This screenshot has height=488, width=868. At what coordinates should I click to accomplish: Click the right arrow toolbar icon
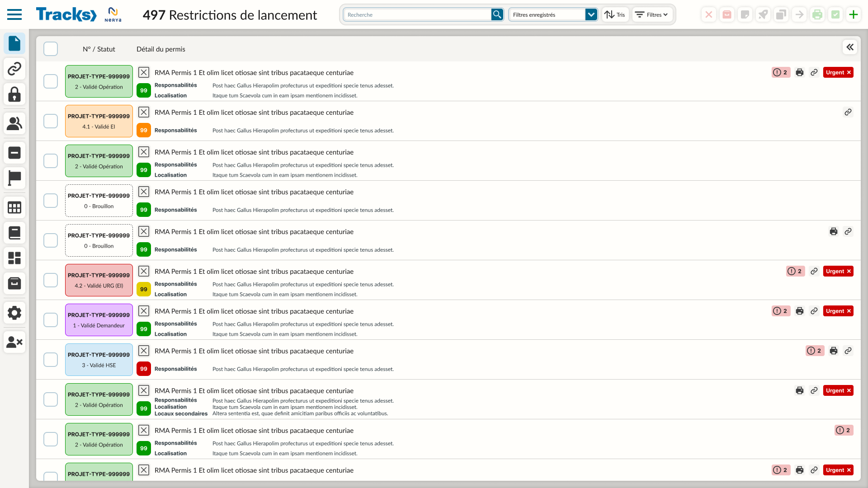pos(799,14)
